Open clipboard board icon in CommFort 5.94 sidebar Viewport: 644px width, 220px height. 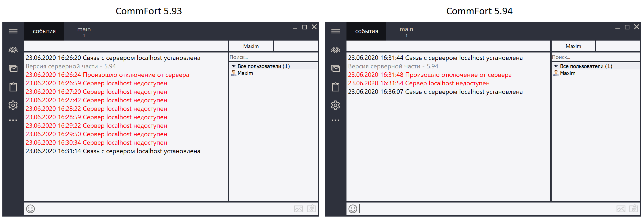[336, 87]
